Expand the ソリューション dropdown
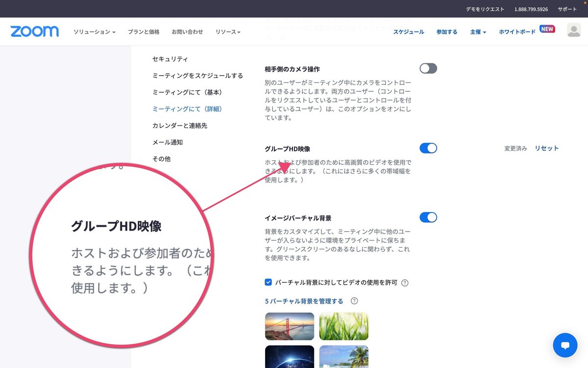This screenshot has height=368, width=588. click(x=95, y=32)
